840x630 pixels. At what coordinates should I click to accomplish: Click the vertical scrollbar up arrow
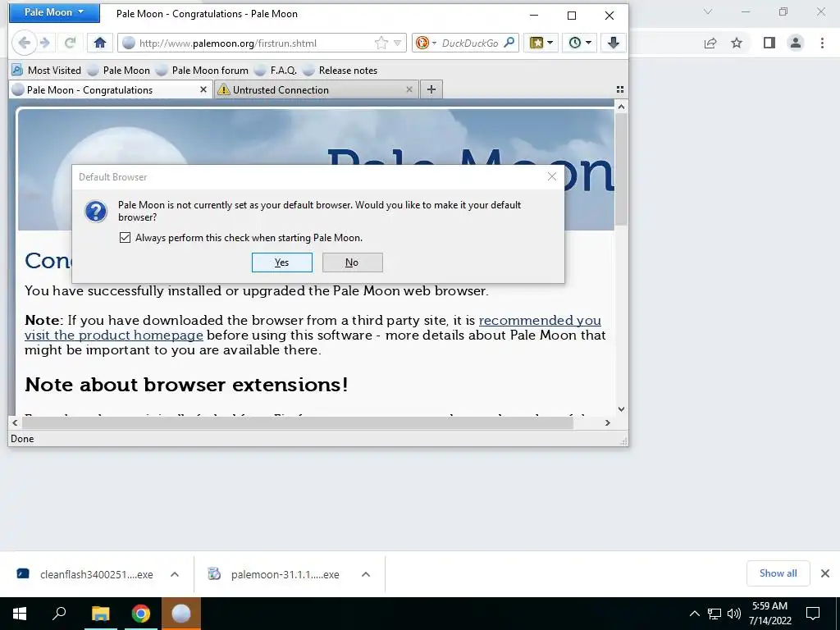coord(621,107)
